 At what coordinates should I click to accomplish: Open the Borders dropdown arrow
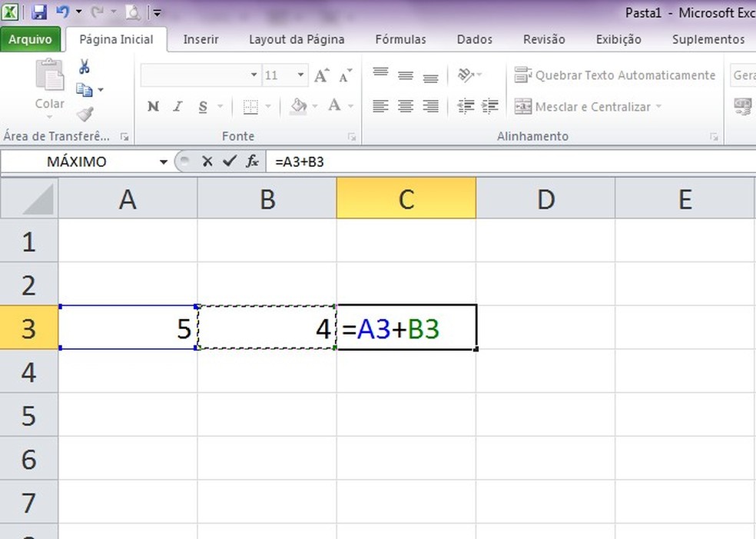[269, 106]
